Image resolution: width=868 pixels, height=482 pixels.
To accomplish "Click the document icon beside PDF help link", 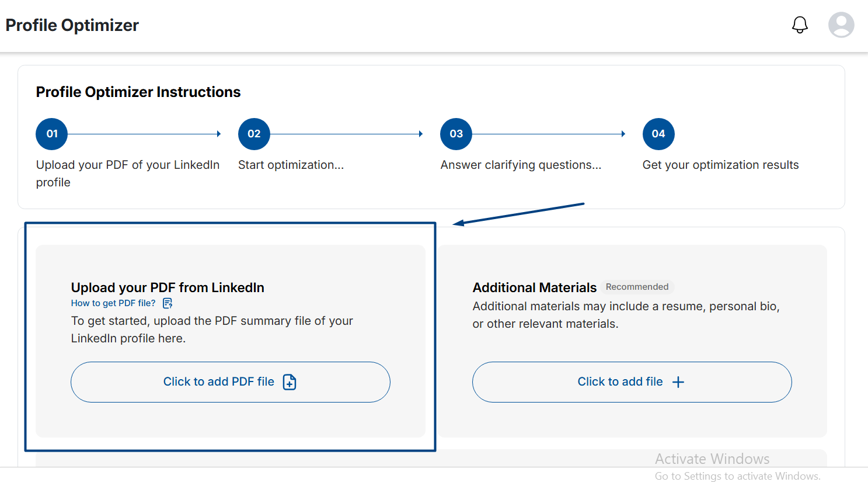I will [168, 303].
